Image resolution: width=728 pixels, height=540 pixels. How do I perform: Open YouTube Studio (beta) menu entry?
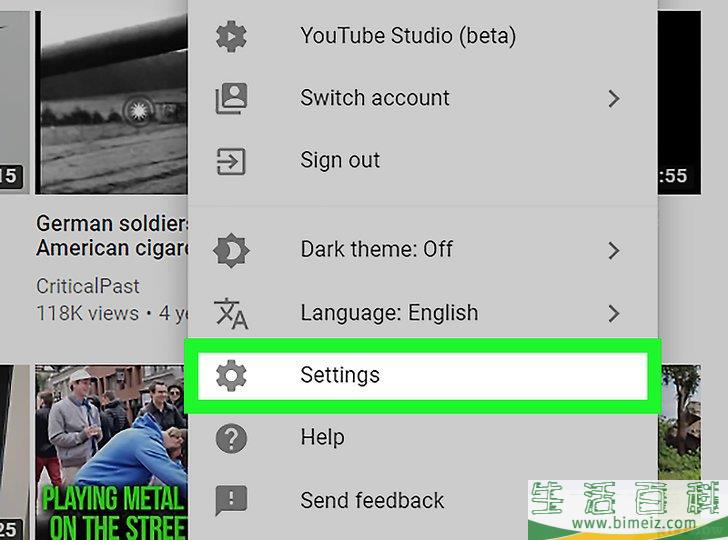point(408,36)
